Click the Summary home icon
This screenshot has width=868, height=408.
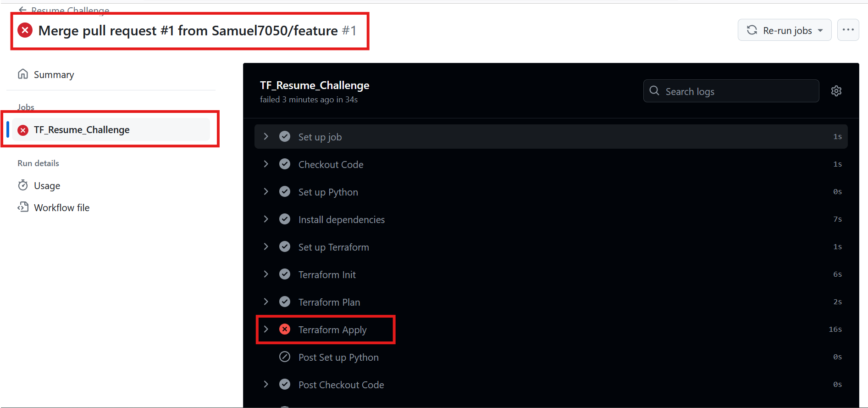pyautogui.click(x=23, y=74)
